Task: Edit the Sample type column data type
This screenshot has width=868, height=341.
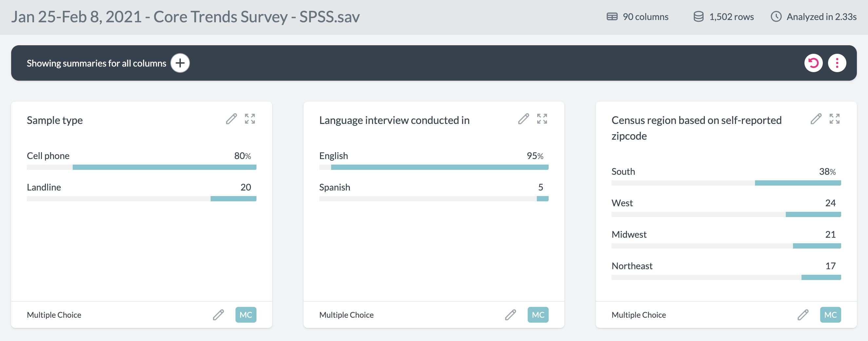Action: point(218,315)
